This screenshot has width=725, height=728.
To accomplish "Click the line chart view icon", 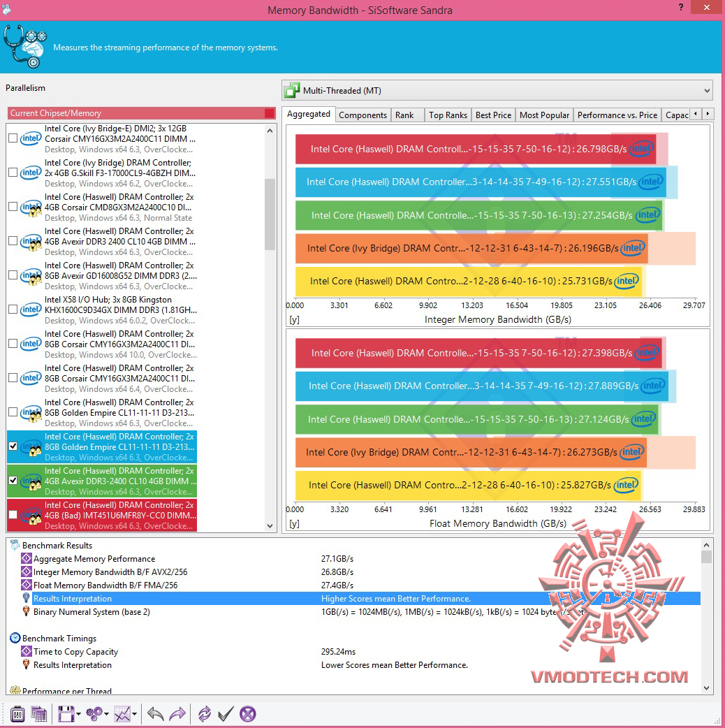I will coord(122,713).
